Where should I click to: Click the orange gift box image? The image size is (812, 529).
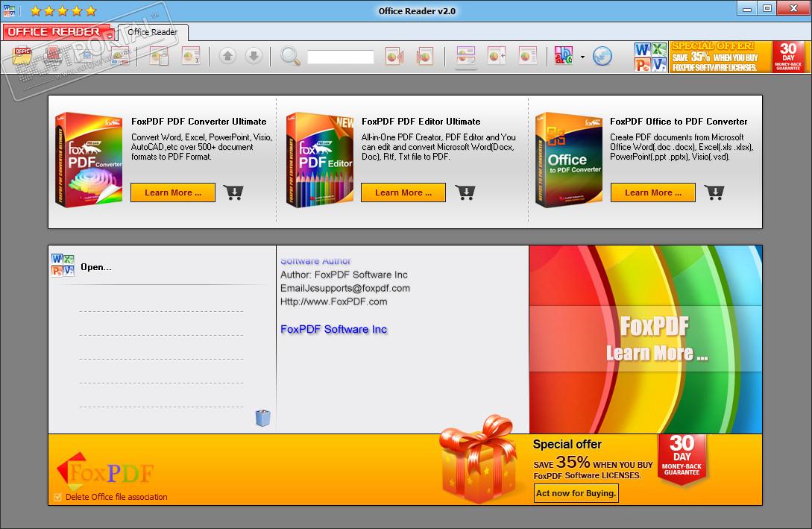tap(479, 460)
